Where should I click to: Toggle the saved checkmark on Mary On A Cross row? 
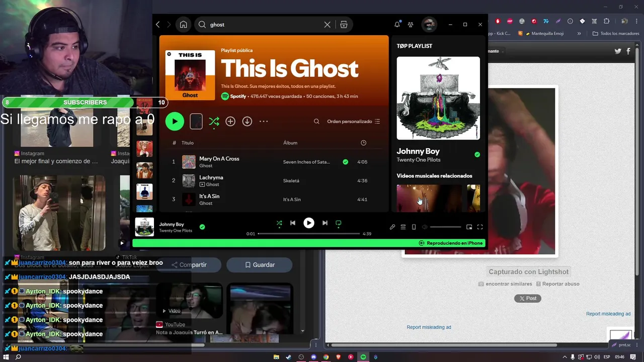pyautogui.click(x=345, y=162)
